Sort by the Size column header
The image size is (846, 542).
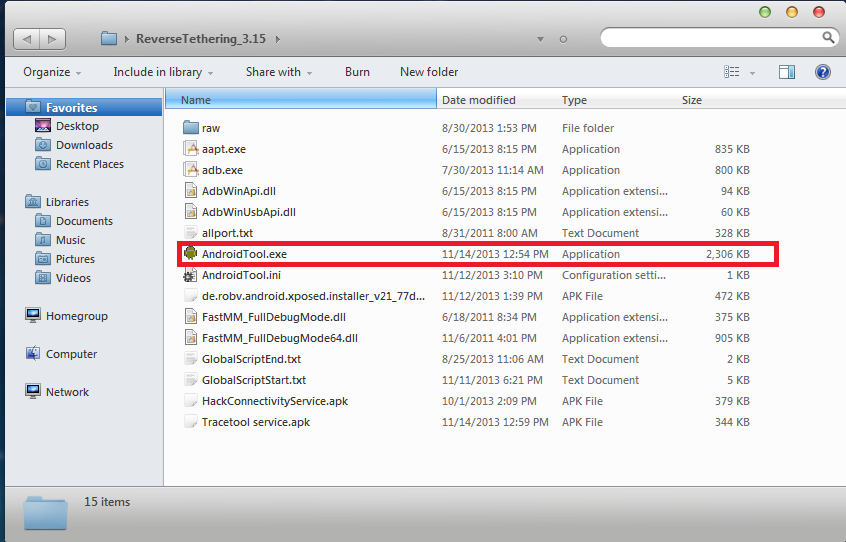[x=718, y=100]
